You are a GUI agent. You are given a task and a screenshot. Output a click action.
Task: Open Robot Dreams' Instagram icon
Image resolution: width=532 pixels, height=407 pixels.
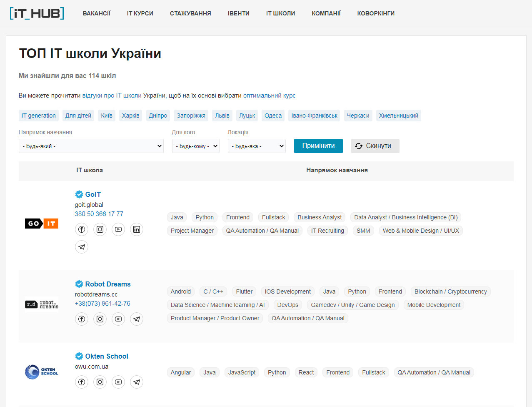pyautogui.click(x=100, y=319)
